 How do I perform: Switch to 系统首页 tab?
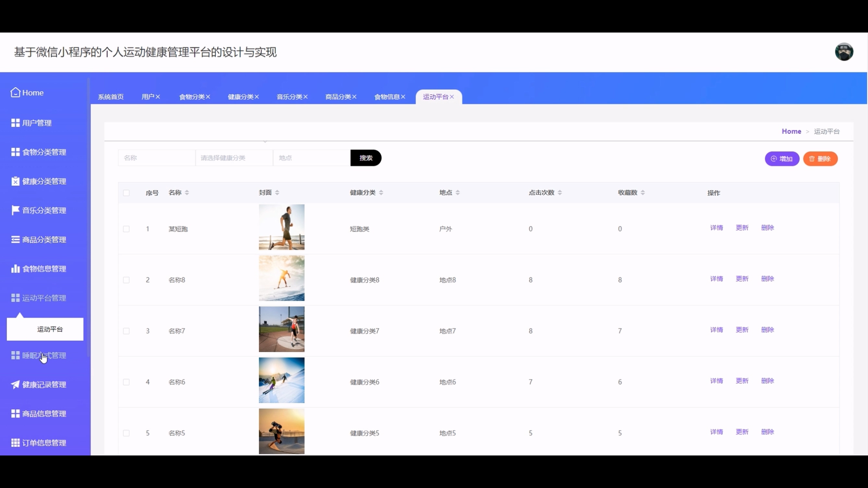tap(111, 97)
